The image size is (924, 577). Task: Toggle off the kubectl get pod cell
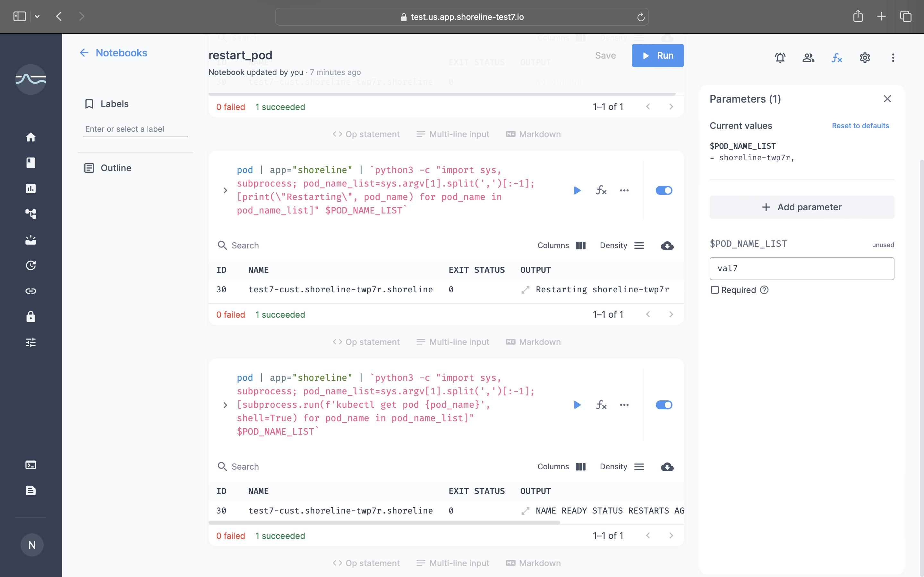click(x=663, y=405)
